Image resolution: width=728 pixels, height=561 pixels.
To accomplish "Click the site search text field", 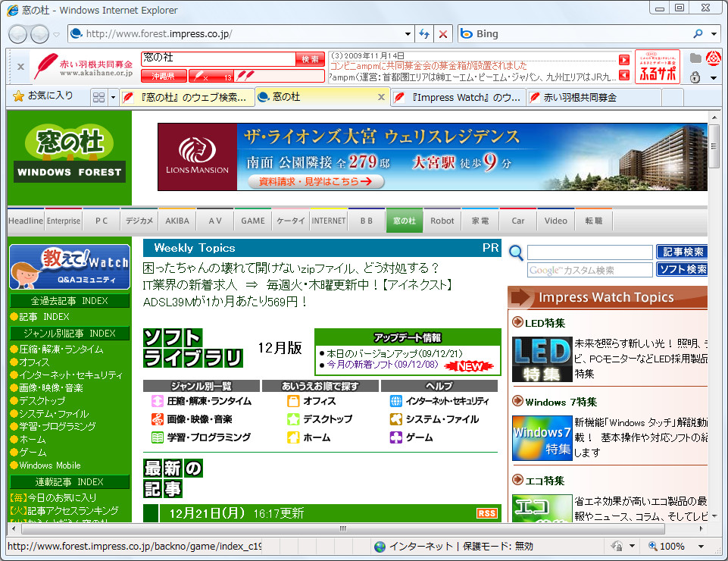I will [x=589, y=252].
